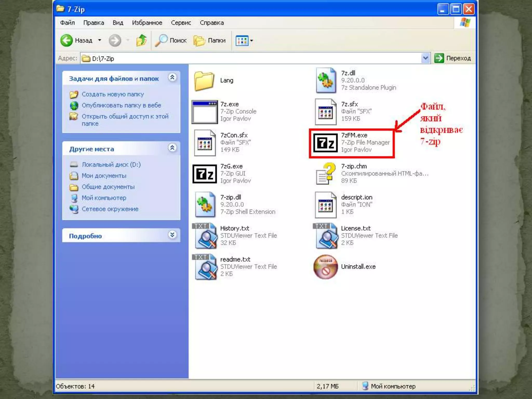Click Опубликовать папку в вебе link
This screenshot has height=399, width=532.
click(121, 105)
